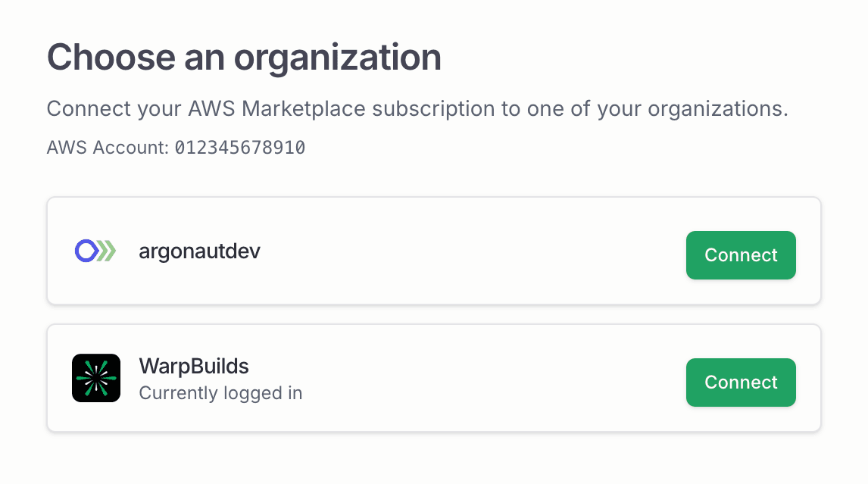Select the blue circle in argonautdev's logo
The height and width of the screenshot is (484, 868).
[x=86, y=248]
